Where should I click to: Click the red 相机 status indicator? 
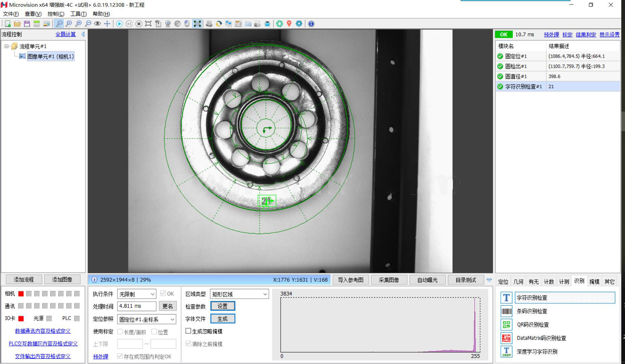tap(21, 294)
